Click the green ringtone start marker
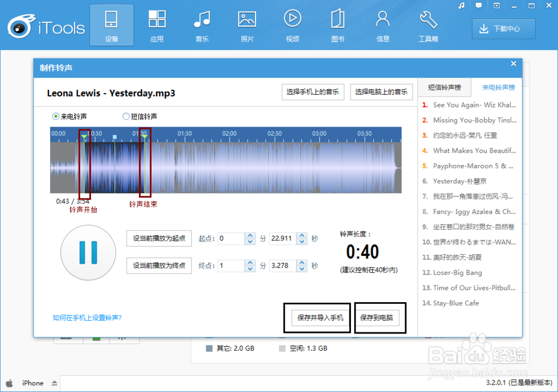 [x=84, y=136]
